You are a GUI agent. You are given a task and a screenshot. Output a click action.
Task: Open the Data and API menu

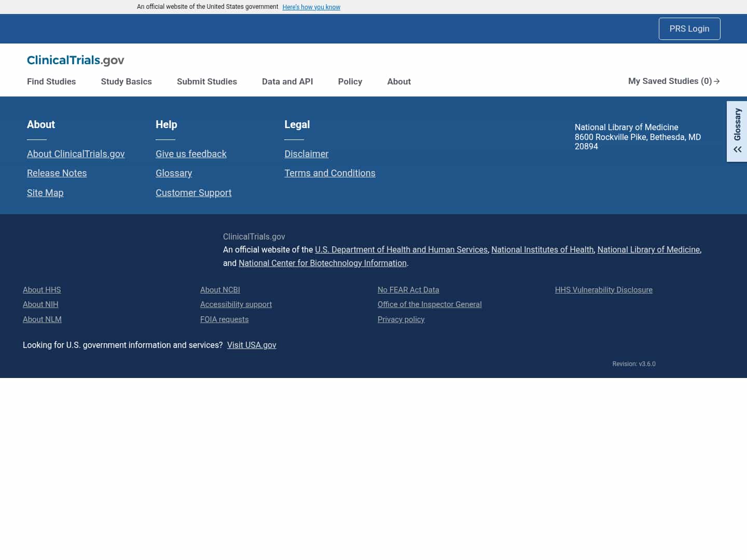pyautogui.click(x=287, y=81)
